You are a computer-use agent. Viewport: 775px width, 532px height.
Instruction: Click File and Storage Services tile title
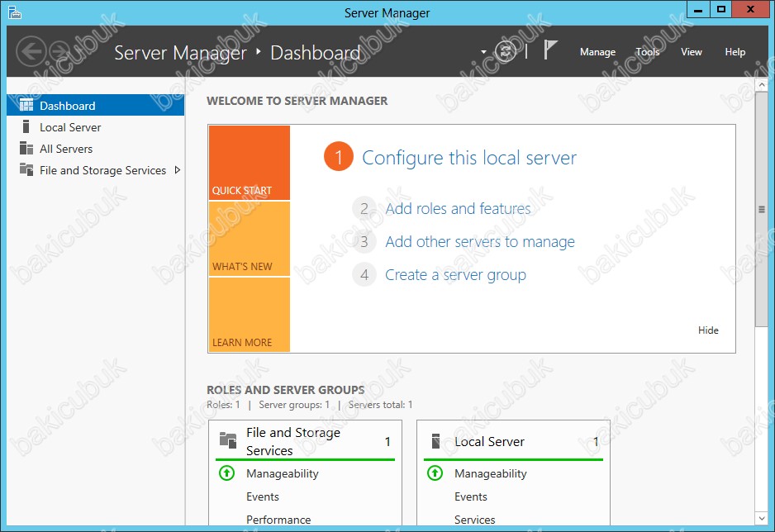[293, 441]
